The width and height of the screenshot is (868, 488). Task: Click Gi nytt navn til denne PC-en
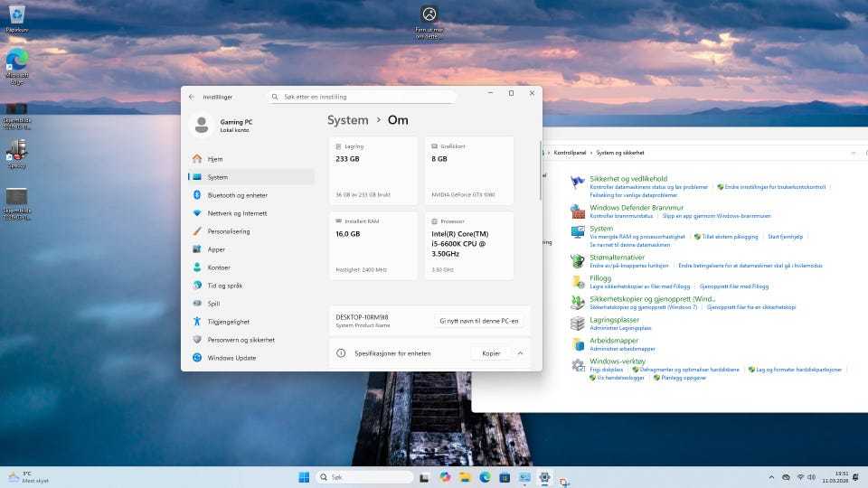[478, 321]
